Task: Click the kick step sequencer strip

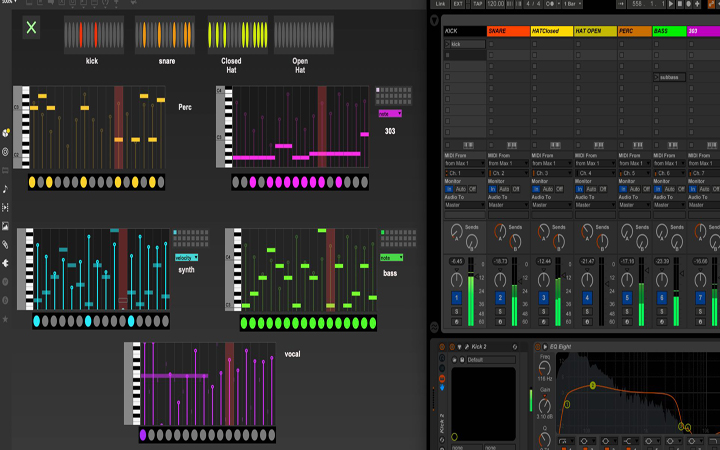Action: [x=94, y=35]
